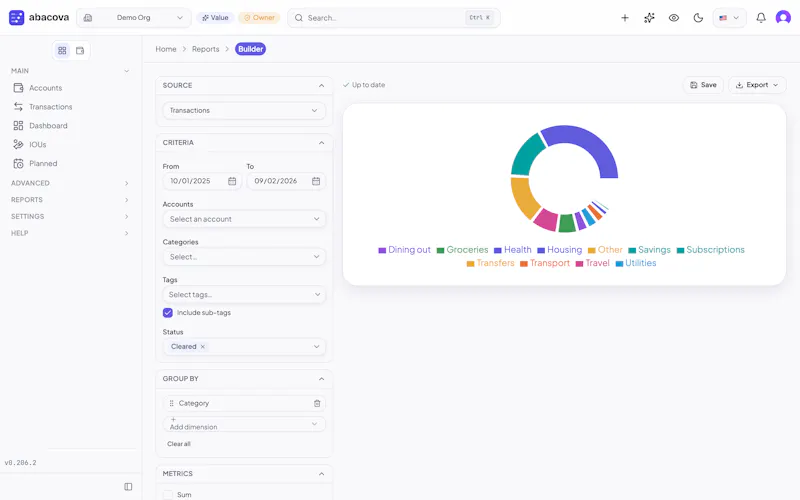Uncheck Include sub-tags checkbox
Image resolution: width=800 pixels, height=500 pixels.
[168, 313]
